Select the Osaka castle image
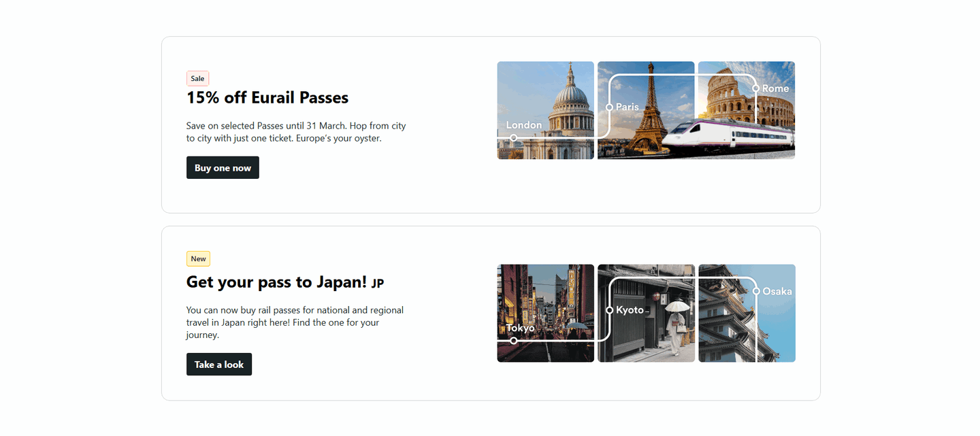The width and height of the screenshot is (980, 436). (747, 313)
